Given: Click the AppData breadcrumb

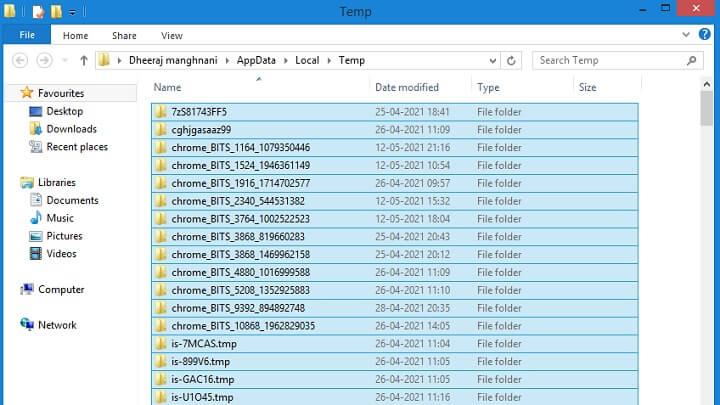Looking at the screenshot, I should click(256, 60).
